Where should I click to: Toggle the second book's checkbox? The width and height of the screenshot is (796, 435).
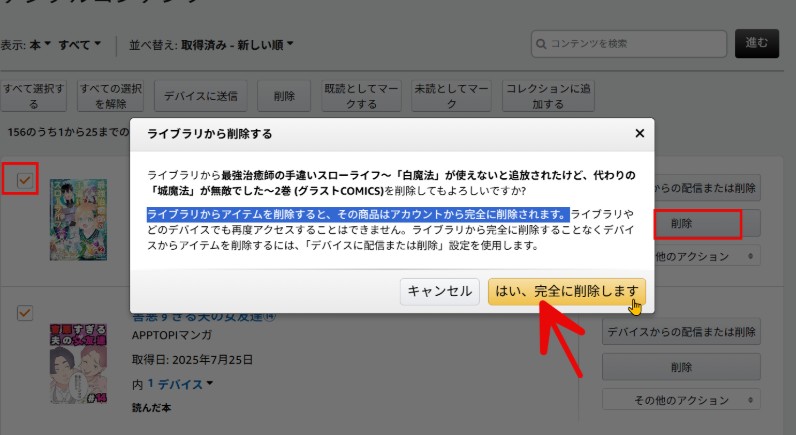(26, 313)
